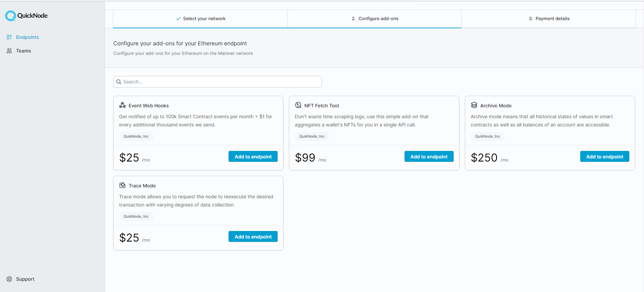Screen dimensions: 644x292
Task: Click the Archive Mode description text
Action: click(542, 121)
